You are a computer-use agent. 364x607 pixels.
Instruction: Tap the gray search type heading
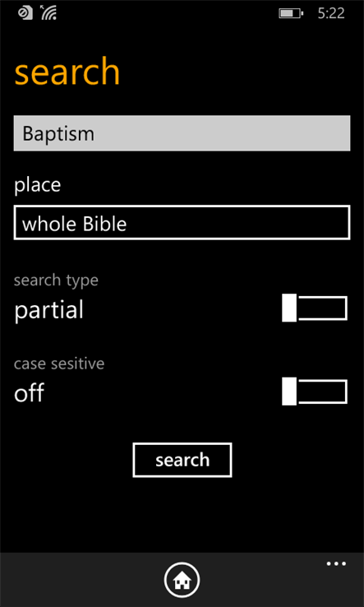pyautogui.click(x=56, y=280)
